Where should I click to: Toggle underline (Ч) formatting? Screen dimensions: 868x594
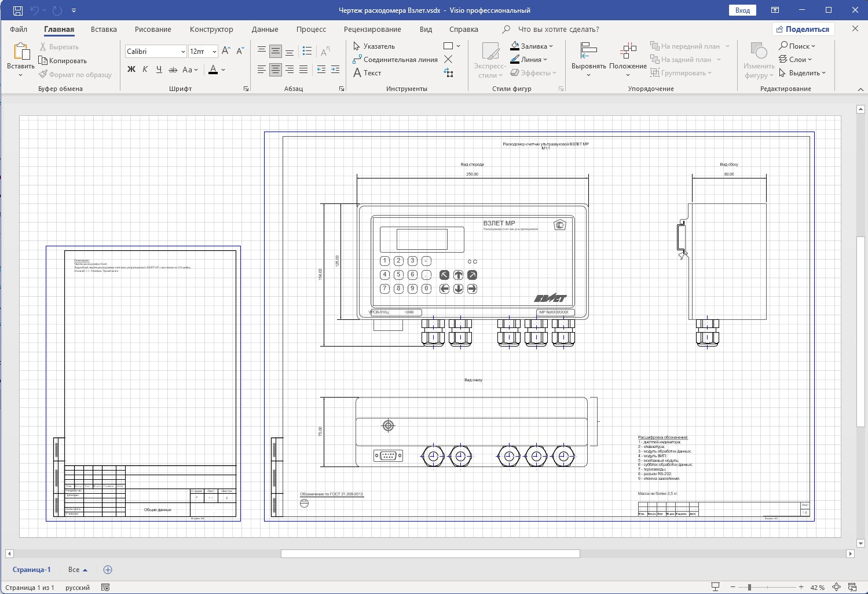pos(159,70)
